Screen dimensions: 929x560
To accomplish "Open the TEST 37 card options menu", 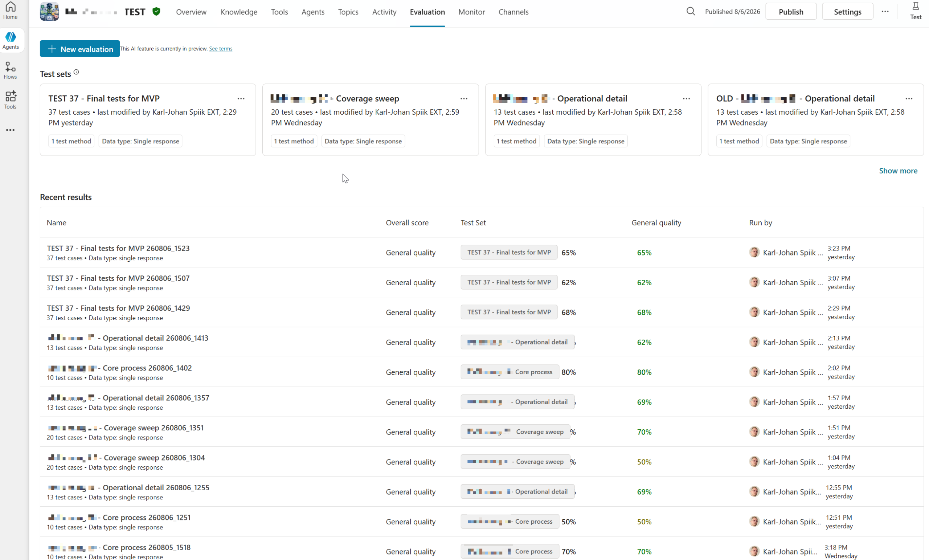I will click(241, 99).
